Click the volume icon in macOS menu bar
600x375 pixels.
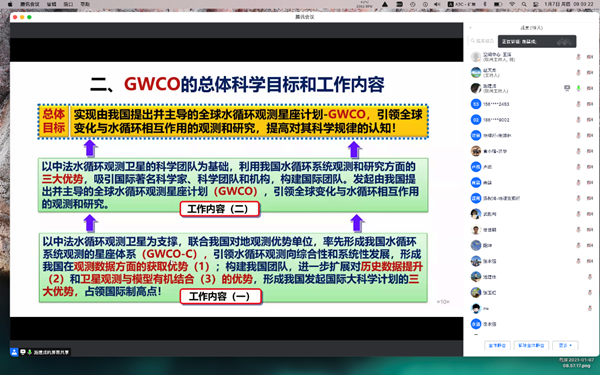(437, 4)
